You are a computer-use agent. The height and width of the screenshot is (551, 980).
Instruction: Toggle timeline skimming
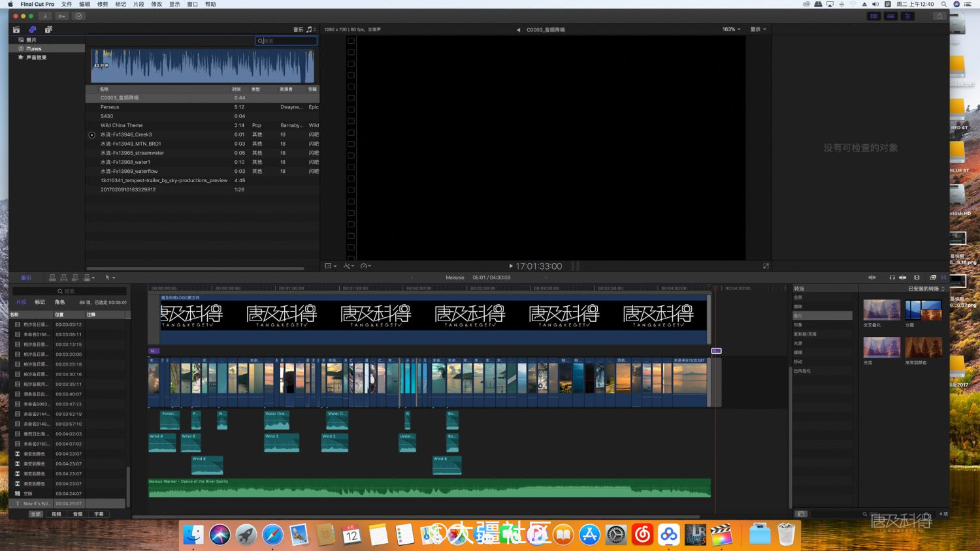[x=872, y=277]
